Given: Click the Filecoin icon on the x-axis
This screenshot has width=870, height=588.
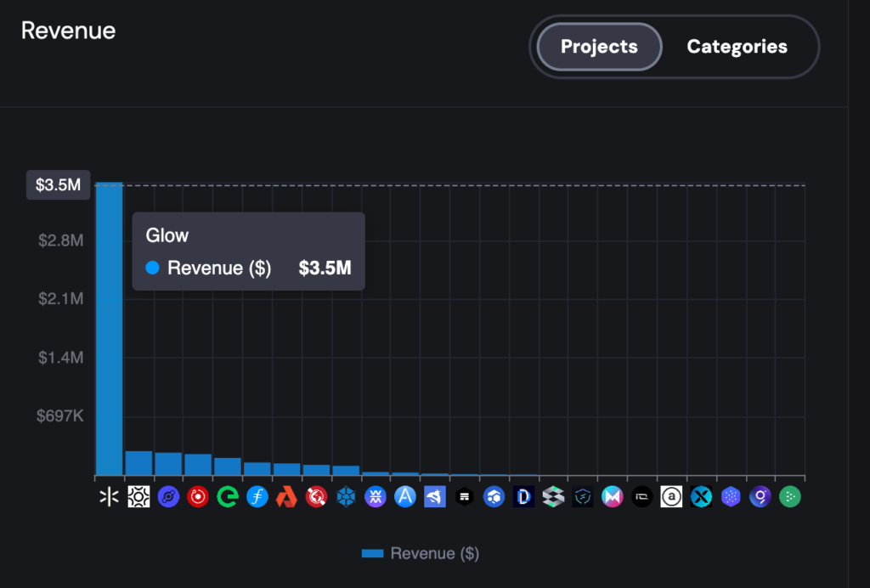Looking at the screenshot, I should click(x=257, y=496).
